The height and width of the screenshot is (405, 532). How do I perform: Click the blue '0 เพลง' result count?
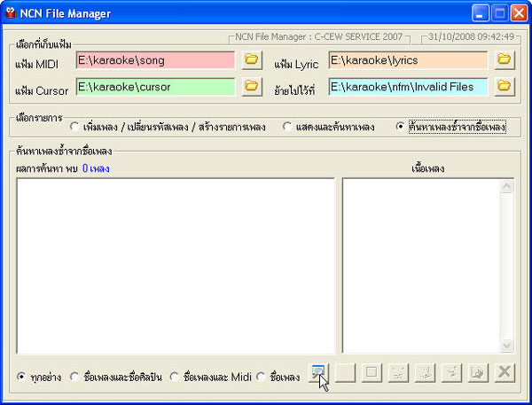click(x=96, y=168)
